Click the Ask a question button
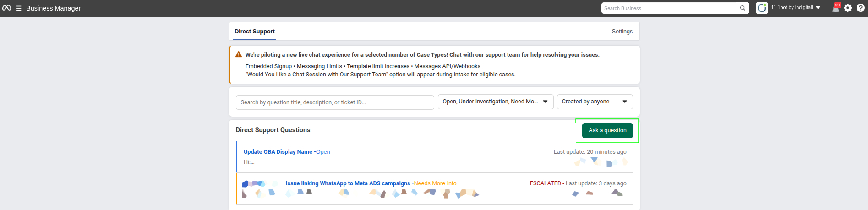The image size is (868, 210). (607, 130)
